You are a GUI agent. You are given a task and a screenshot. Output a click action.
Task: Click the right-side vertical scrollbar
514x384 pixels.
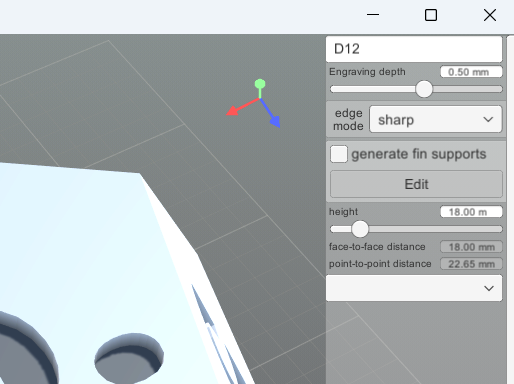[510, 210]
